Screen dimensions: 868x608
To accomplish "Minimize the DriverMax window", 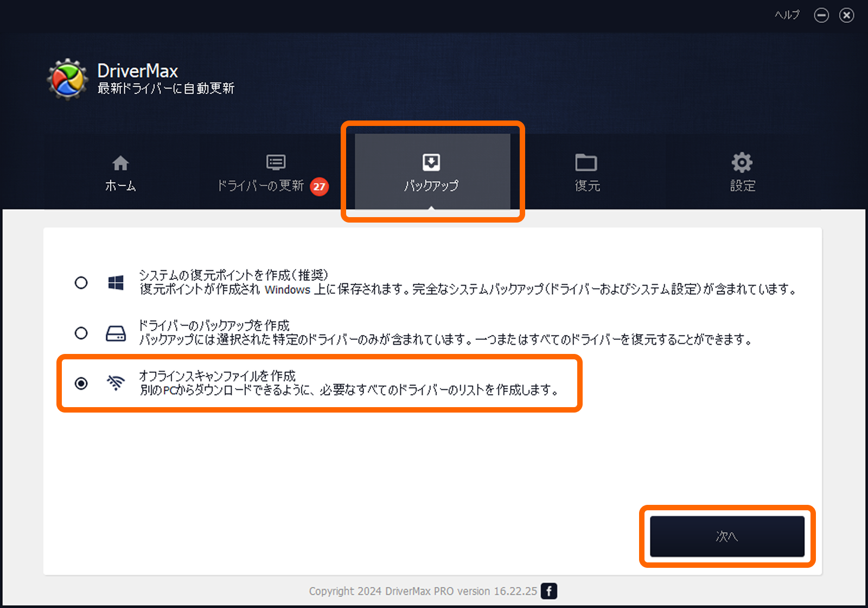I will pyautogui.click(x=821, y=15).
